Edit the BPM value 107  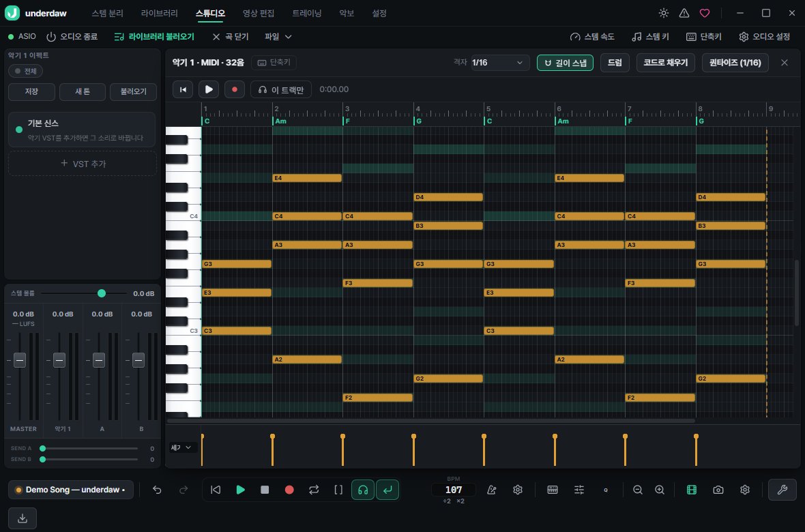tap(454, 490)
